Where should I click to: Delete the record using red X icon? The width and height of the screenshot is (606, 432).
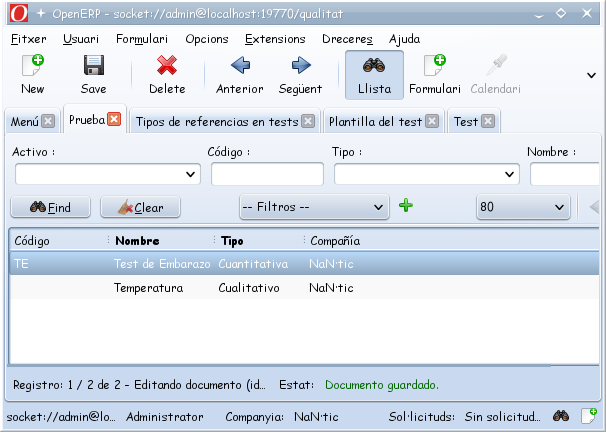[167, 65]
